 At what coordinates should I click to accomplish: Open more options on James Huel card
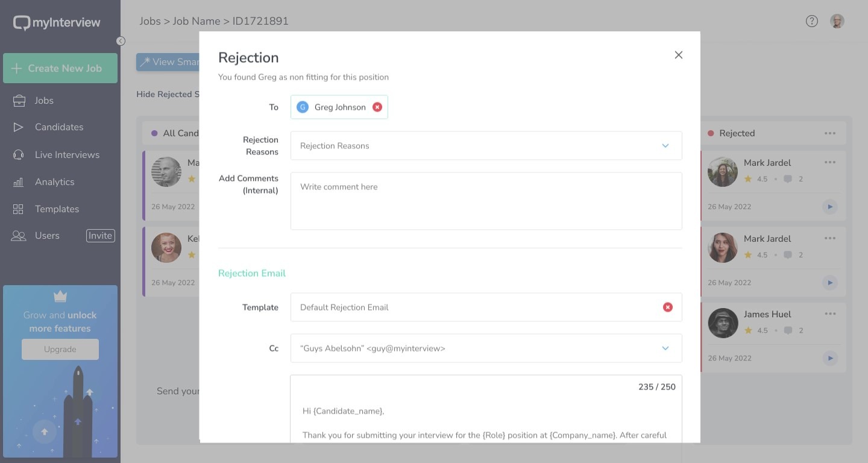click(x=830, y=314)
